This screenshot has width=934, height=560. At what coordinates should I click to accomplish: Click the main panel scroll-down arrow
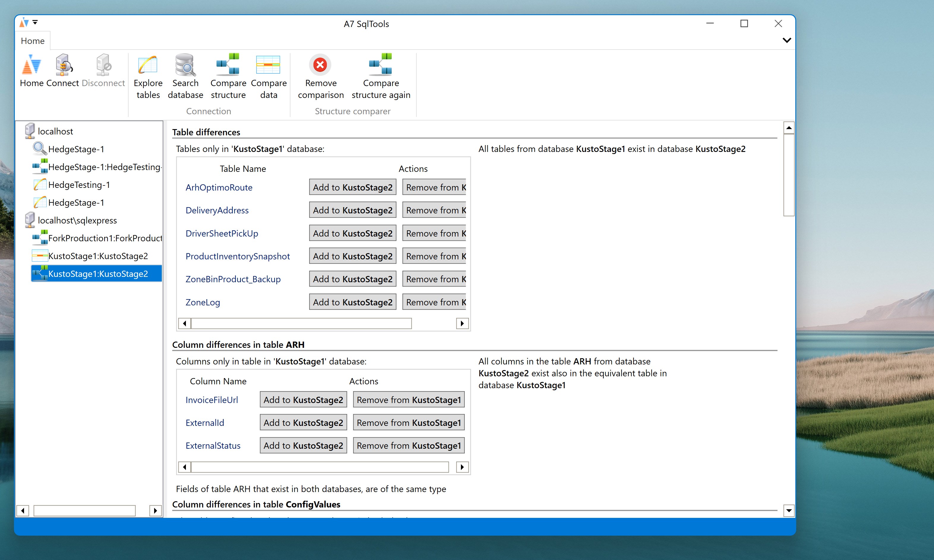click(x=789, y=510)
